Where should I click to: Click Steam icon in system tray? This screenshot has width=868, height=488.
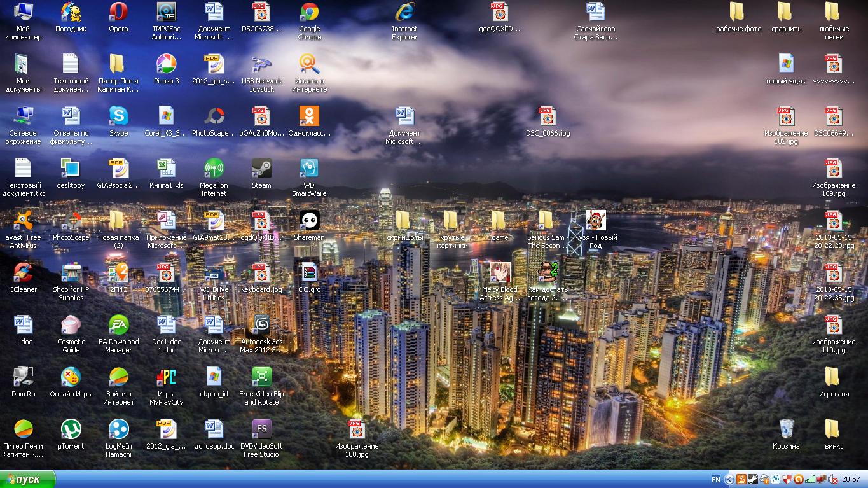coord(752,480)
